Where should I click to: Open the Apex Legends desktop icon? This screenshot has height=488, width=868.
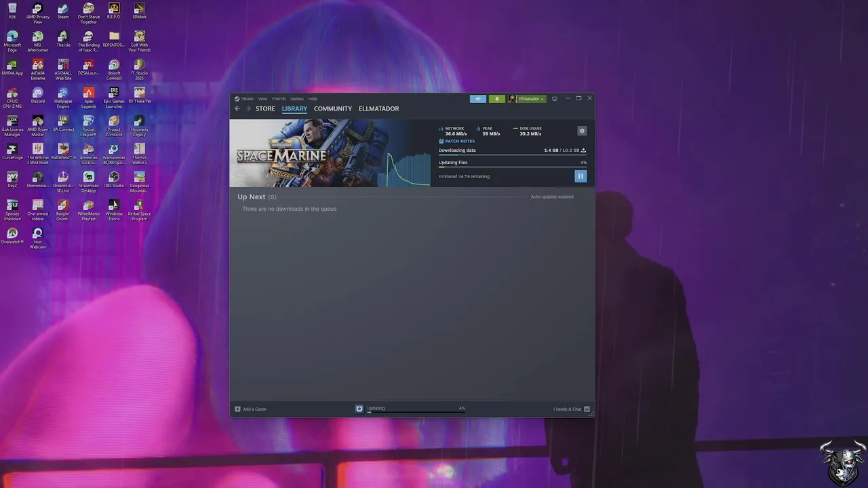[88, 97]
